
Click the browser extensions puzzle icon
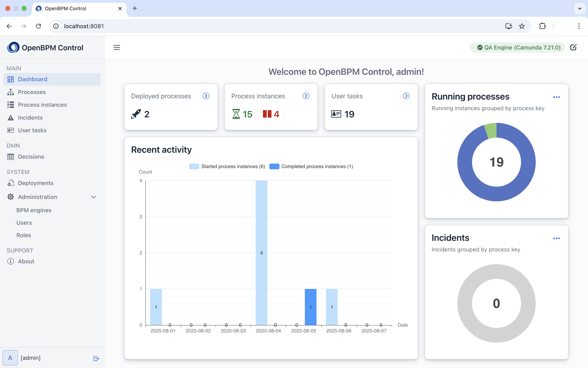pyautogui.click(x=542, y=26)
